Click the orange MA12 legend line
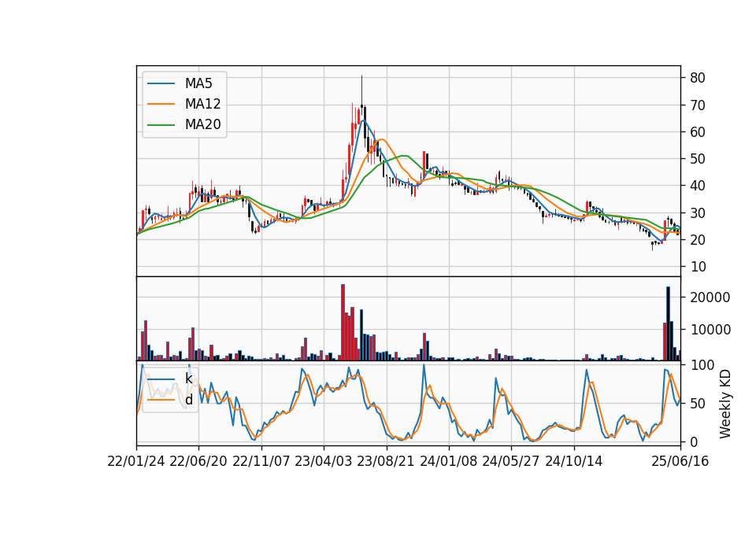 click(x=161, y=104)
